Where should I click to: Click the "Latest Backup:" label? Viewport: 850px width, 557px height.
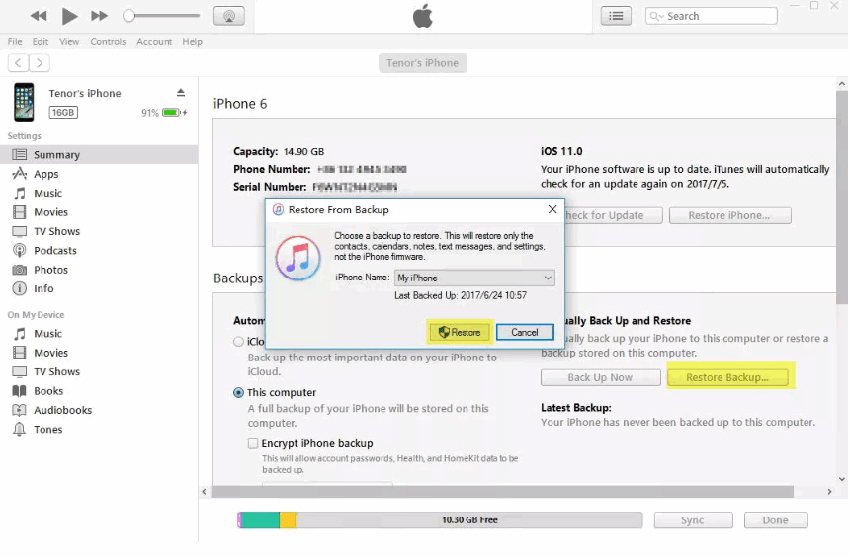pos(576,407)
